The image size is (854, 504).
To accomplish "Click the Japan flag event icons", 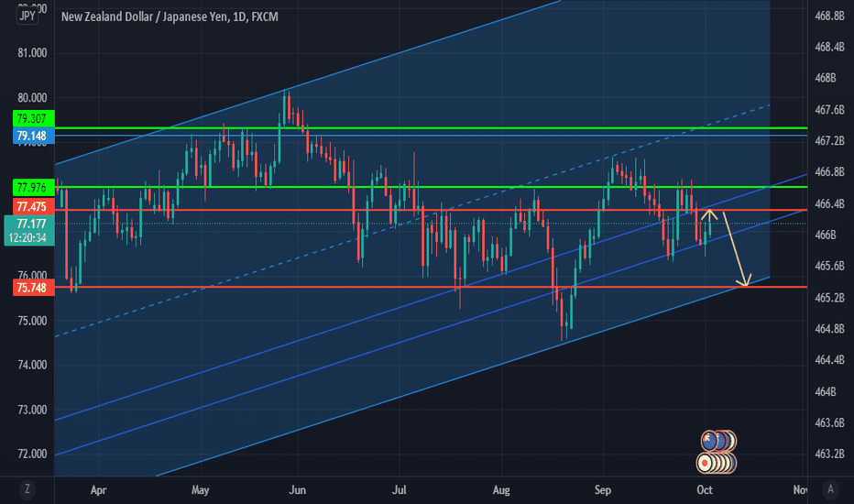I will pyautogui.click(x=717, y=463).
